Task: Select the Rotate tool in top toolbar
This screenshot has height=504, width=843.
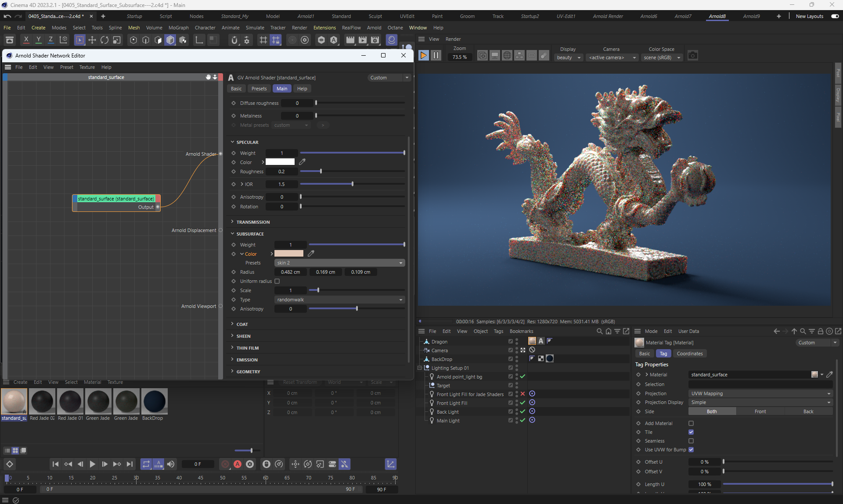Action: tap(104, 40)
